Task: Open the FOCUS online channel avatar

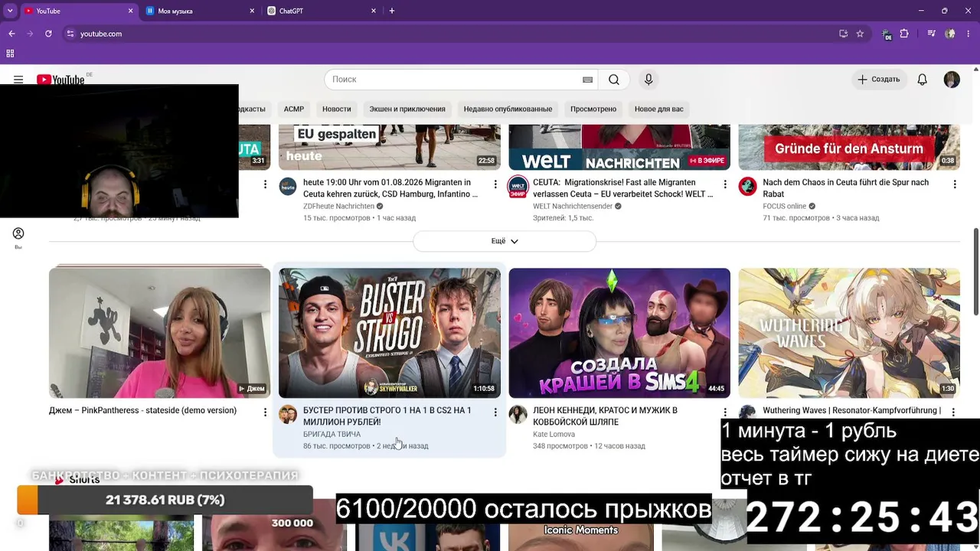Action: (x=747, y=186)
